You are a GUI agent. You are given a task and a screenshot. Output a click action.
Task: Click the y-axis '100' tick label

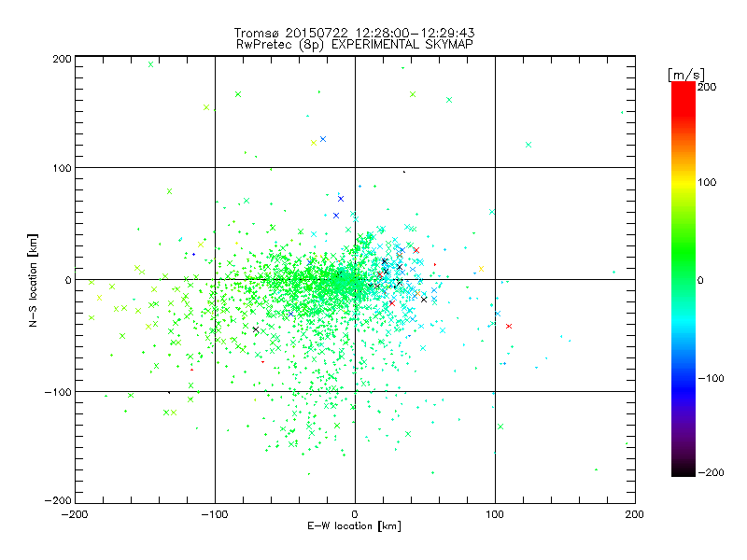click(62, 168)
